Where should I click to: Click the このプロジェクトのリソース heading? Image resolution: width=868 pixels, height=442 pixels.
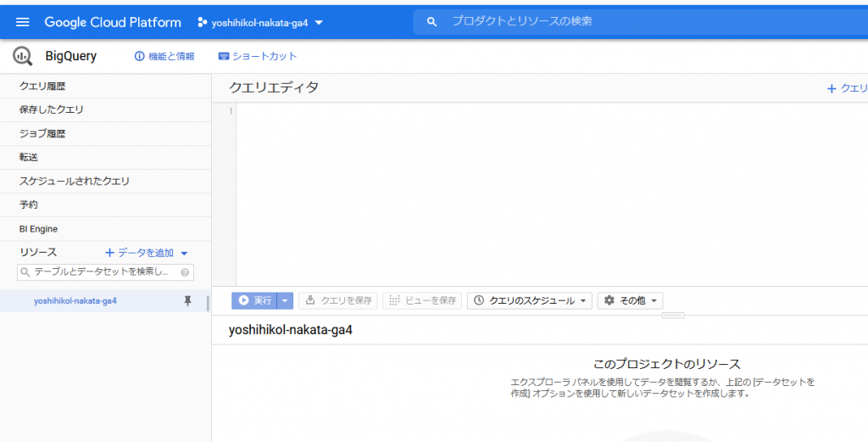pos(667,364)
